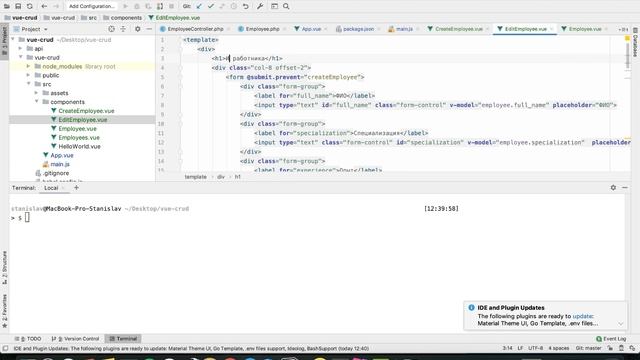Screen dimensions: 640x360
Task: Collapse the inner vue-crud folder
Action: [x=21, y=58]
